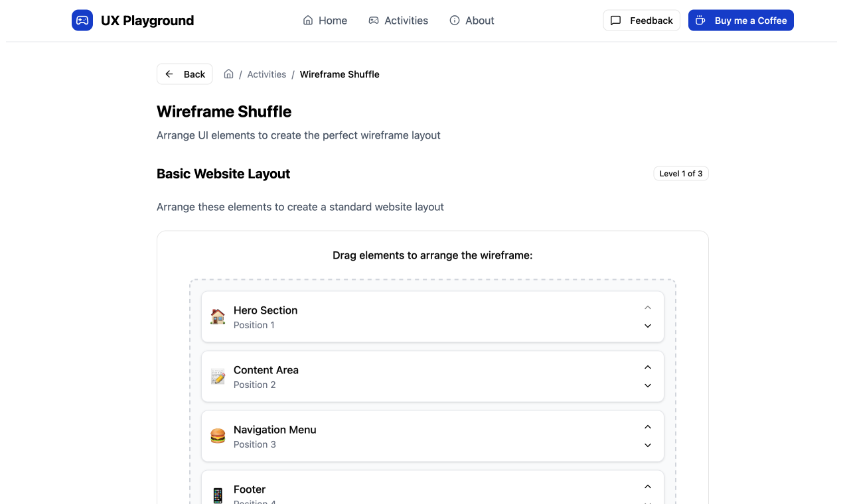
Task: Click the memo emoji on Content Area
Action: click(x=218, y=377)
